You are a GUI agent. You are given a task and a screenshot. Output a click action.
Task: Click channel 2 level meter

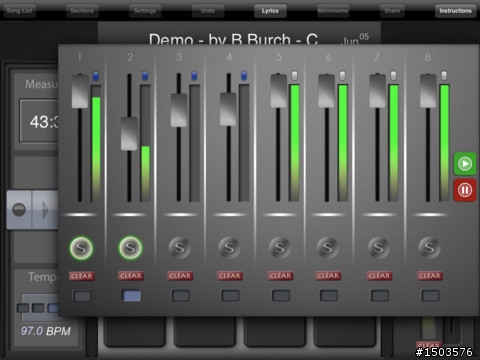(x=145, y=143)
